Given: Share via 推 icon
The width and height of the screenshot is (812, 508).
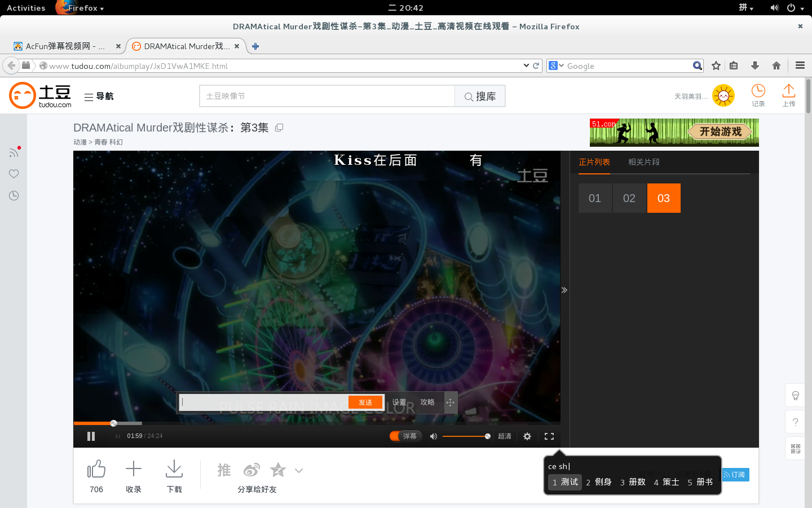Looking at the screenshot, I should 224,470.
